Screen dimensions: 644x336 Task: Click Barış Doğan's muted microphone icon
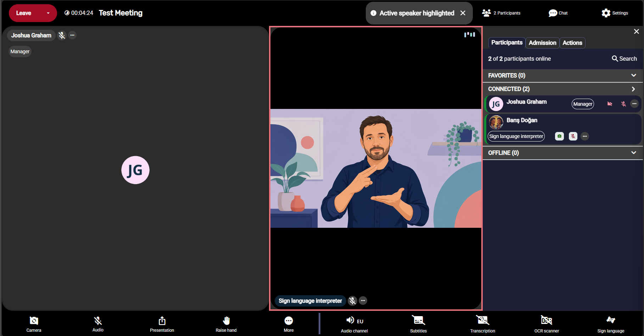point(573,136)
